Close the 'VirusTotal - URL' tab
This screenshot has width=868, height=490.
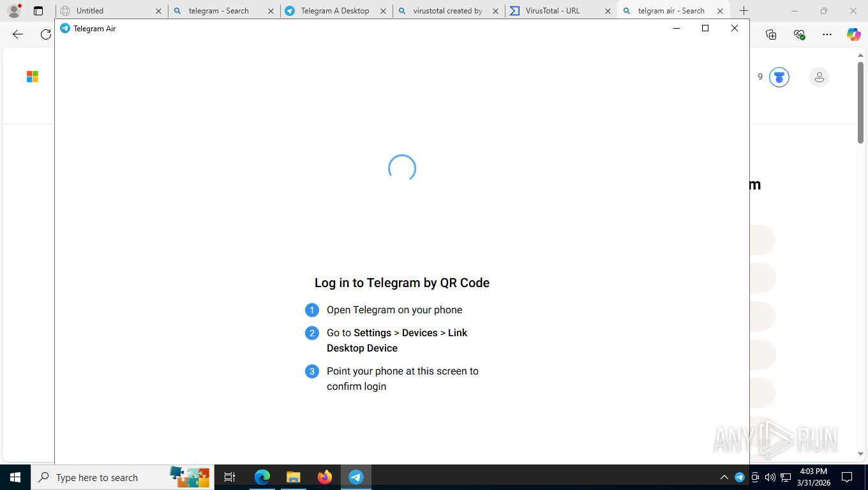click(x=608, y=11)
